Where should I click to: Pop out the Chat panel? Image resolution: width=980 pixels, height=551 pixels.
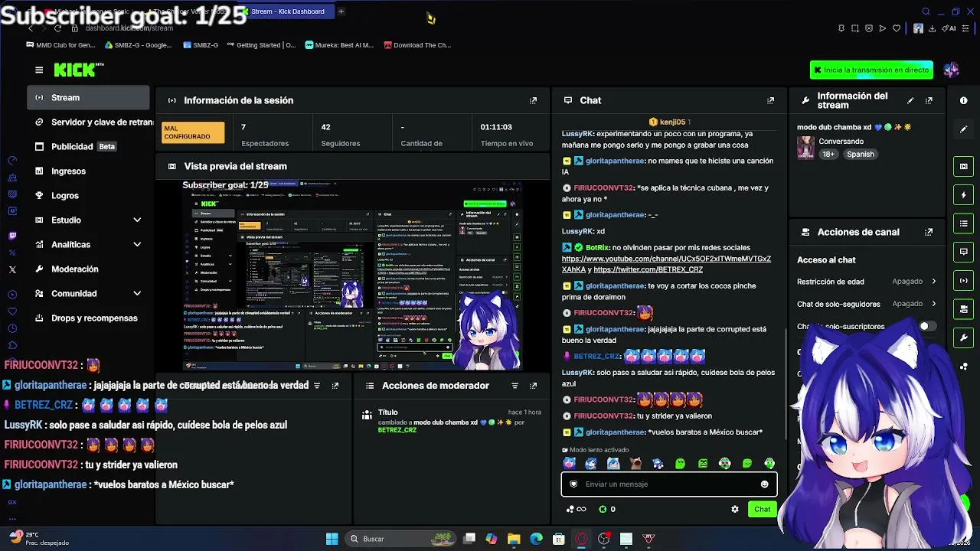coord(770,100)
